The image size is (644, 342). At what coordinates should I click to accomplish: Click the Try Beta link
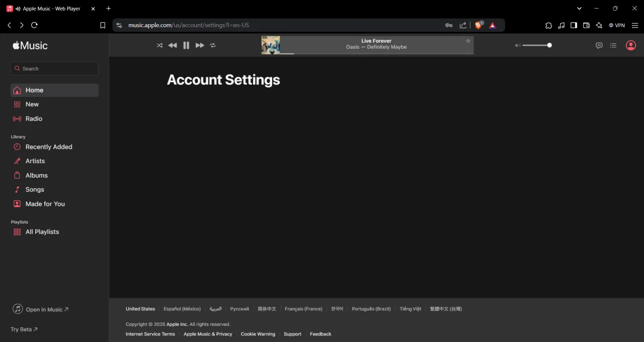pos(24,329)
